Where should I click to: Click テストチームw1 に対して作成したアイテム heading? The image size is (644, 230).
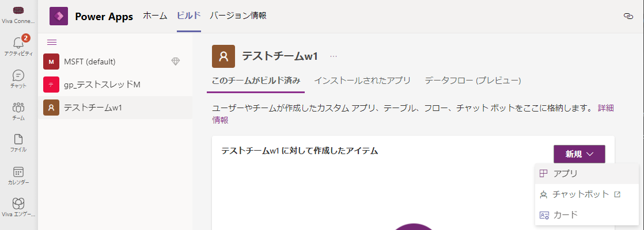pos(300,151)
